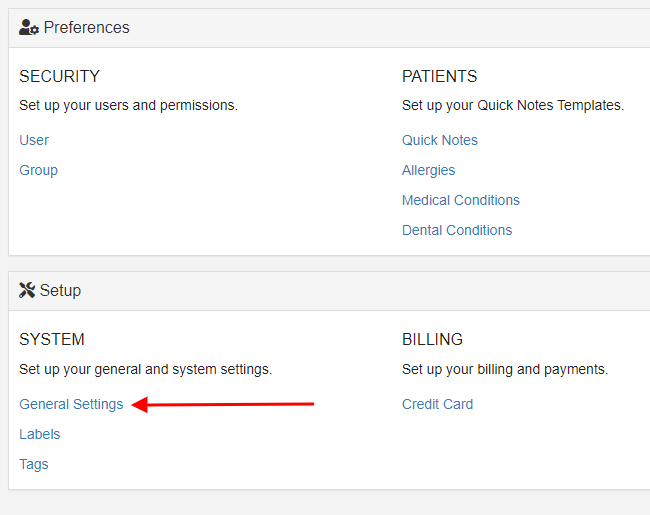Open the Labels link
The image size is (650, 515).
point(40,434)
